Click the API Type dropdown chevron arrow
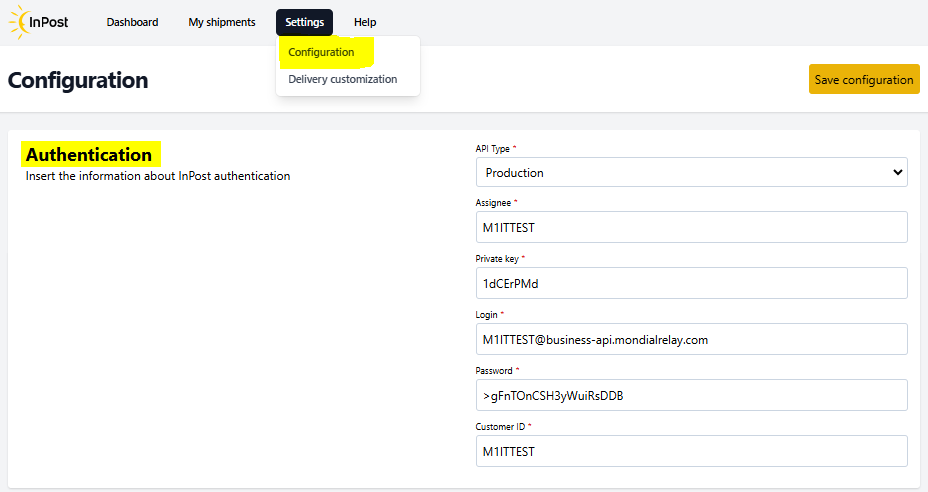 pyautogui.click(x=897, y=172)
